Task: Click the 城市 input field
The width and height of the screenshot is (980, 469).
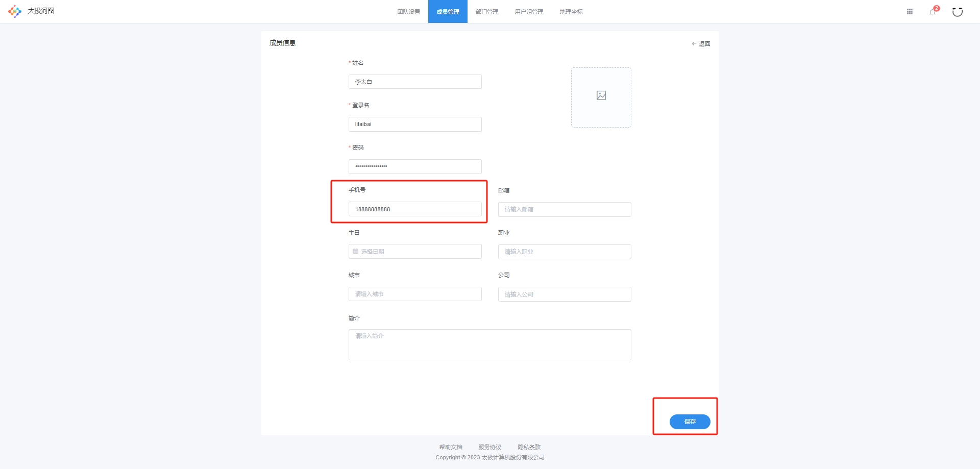Action: (415, 294)
